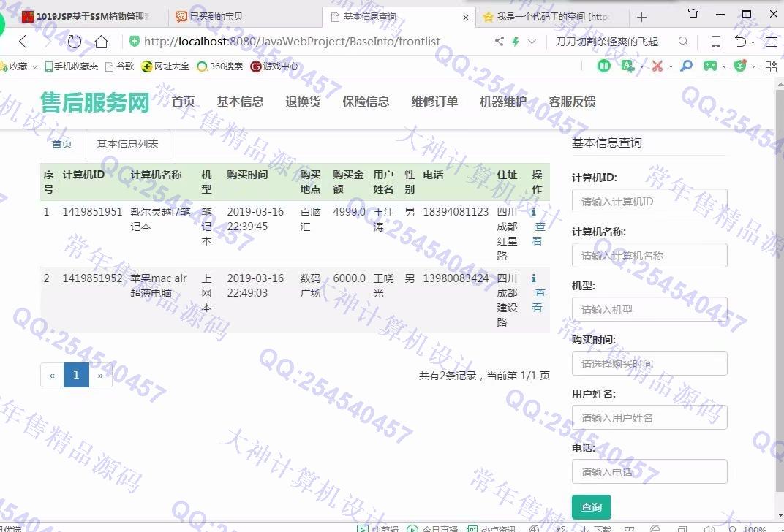Open the 保险信息 navigation menu item
This screenshot has height=532, width=784.
point(366,102)
